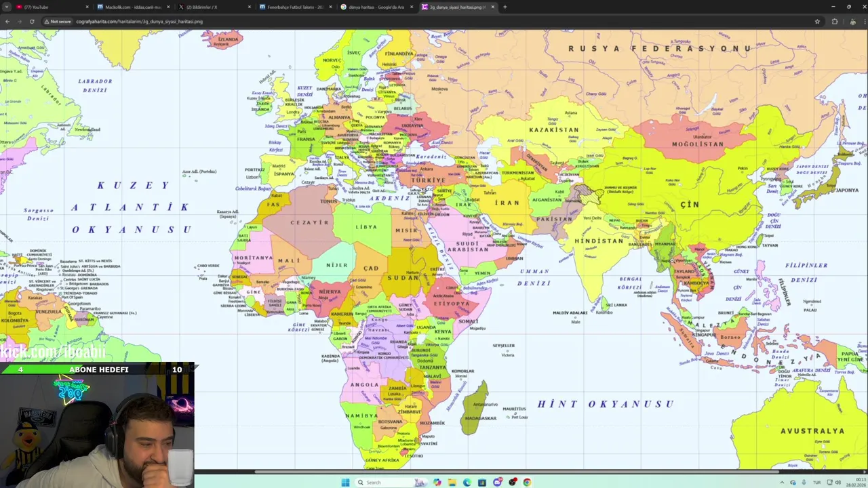Focus the address bar URL field
This screenshot has width=868, height=488.
click(x=434, y=21)
